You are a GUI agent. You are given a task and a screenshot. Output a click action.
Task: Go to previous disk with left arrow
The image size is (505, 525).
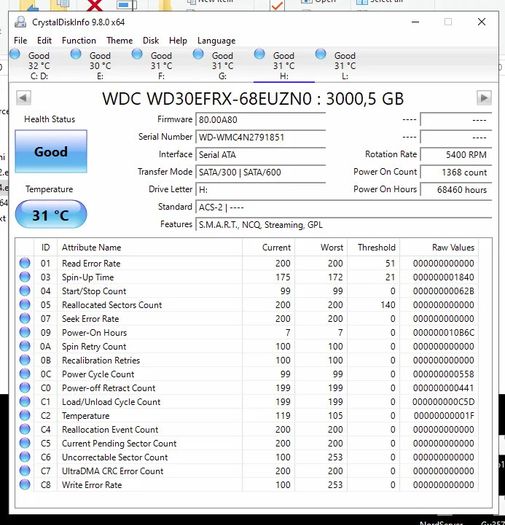pyautogui.click(x=23, y=98)
